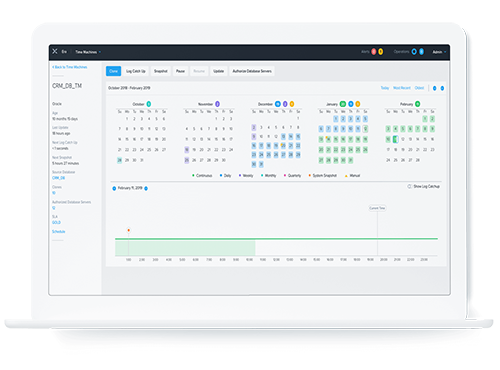Open the yellow Alerts warning badge
The height and width of the screenshot is (370, 500).
[x=381, y=52]
